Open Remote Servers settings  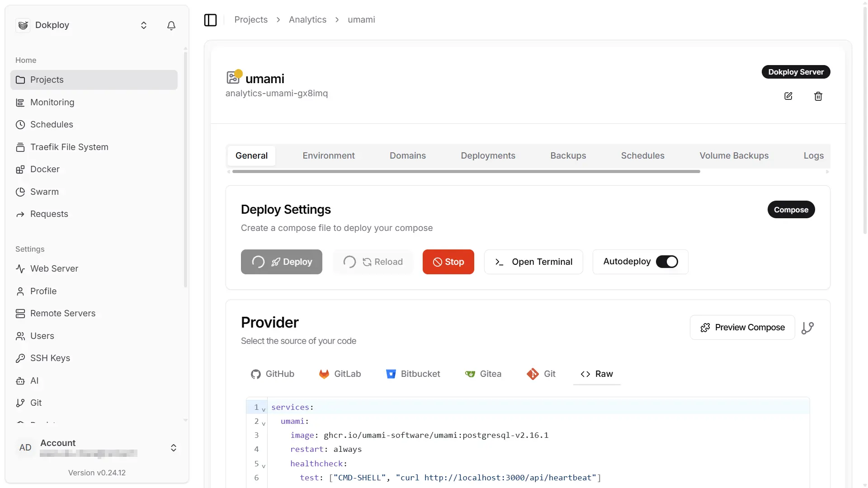(94, 313)
